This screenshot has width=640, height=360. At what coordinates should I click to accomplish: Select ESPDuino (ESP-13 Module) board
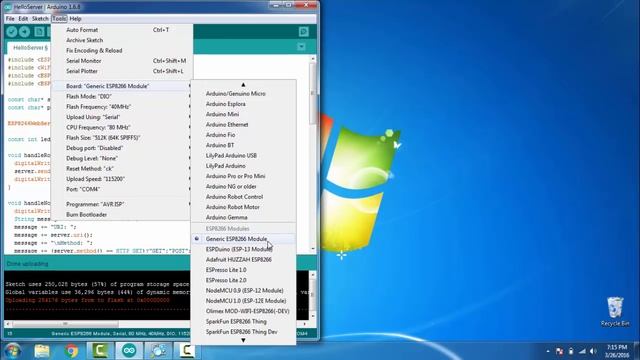point(243,249)
